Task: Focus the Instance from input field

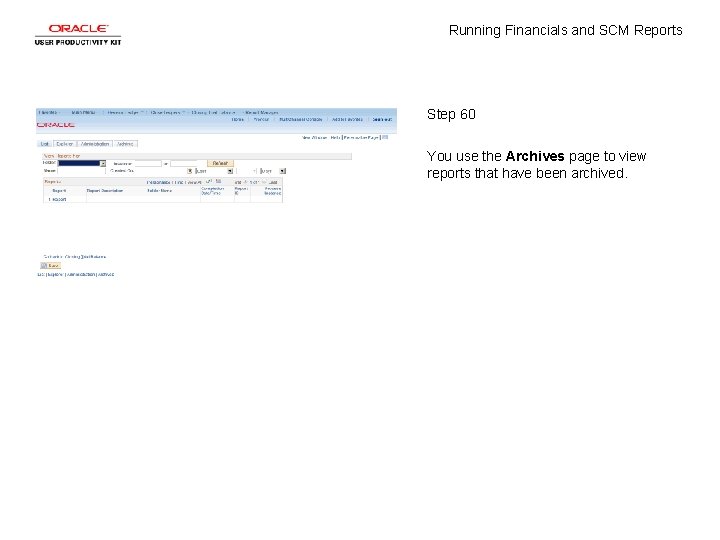Action: click(x=148, y=163)
